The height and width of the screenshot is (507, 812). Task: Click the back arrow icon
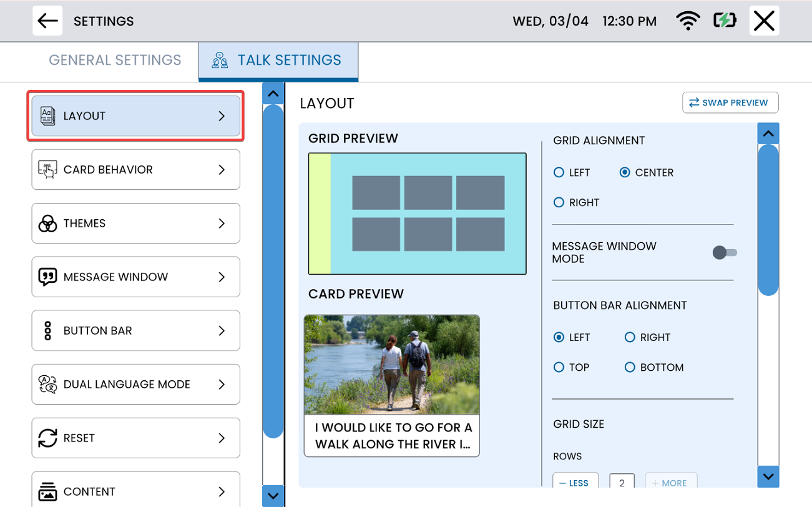click(47, 21)
